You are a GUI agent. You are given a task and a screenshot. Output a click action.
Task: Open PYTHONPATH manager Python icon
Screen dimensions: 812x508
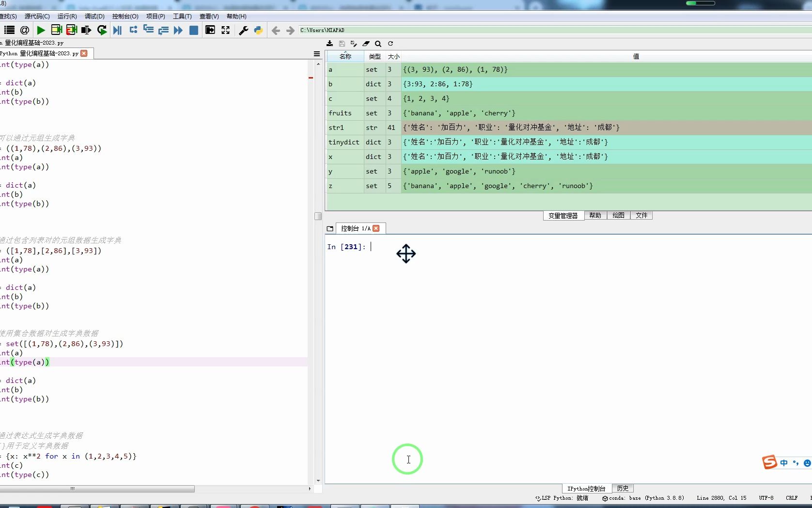(x=258, y=30)
